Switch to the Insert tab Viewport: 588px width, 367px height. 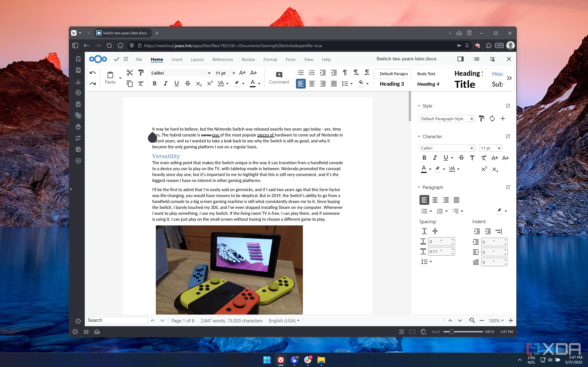pos(177,60)
